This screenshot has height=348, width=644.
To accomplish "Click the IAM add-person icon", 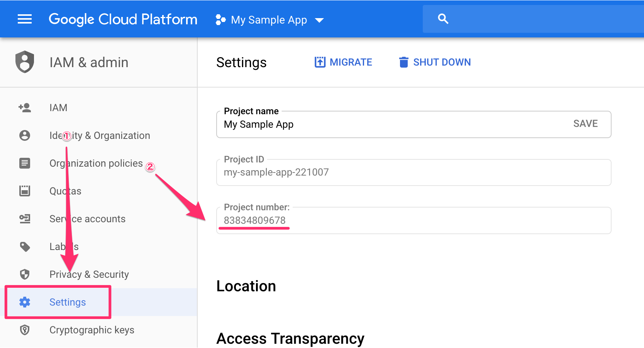I will (25, 108).
